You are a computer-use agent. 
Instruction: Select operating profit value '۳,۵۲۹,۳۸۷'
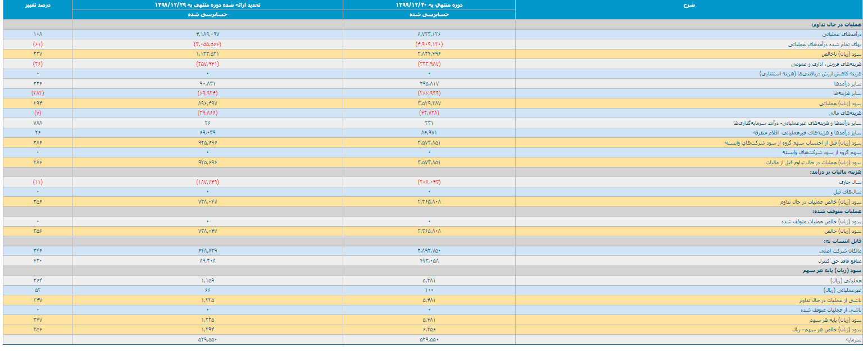(x=429, y=103)
